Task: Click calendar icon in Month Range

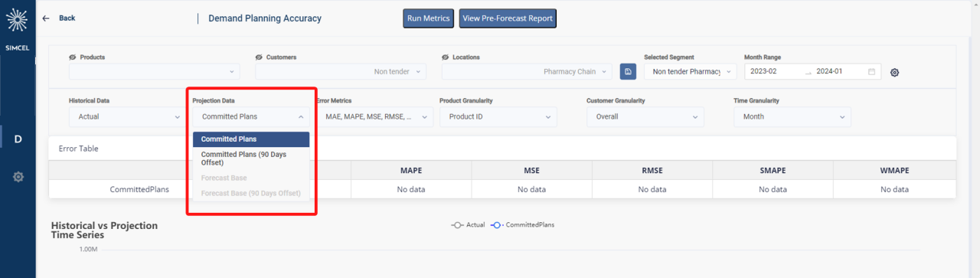Action: 871,71
